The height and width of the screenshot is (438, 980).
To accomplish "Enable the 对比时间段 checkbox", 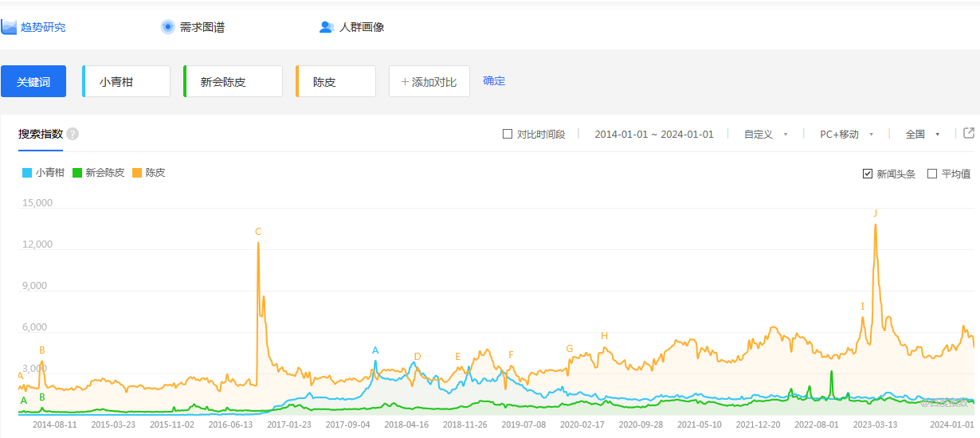I will tap(508, 134).
